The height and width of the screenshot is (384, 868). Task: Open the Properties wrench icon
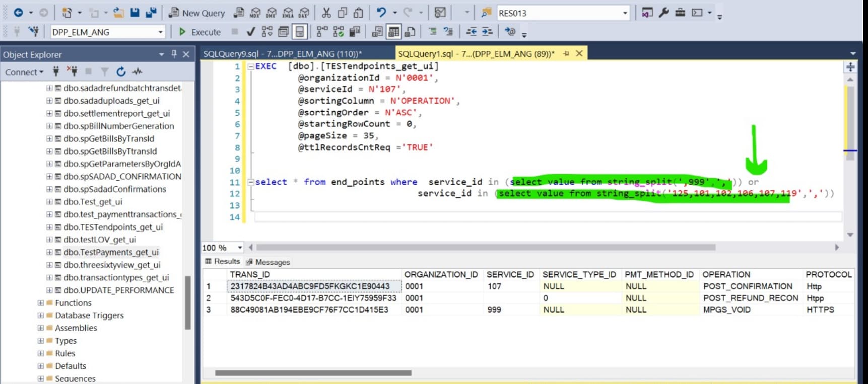click(x=664, y=13)
